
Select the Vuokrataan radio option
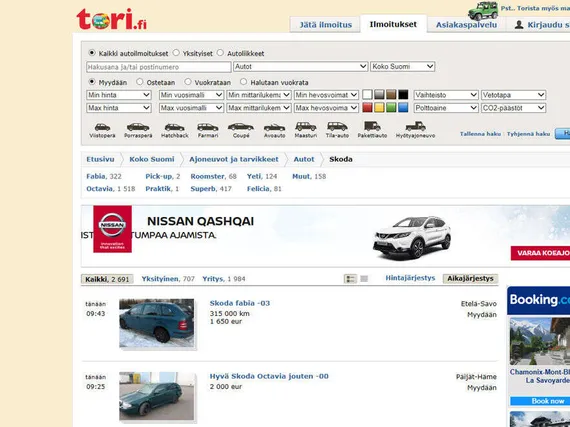(188, 82)
